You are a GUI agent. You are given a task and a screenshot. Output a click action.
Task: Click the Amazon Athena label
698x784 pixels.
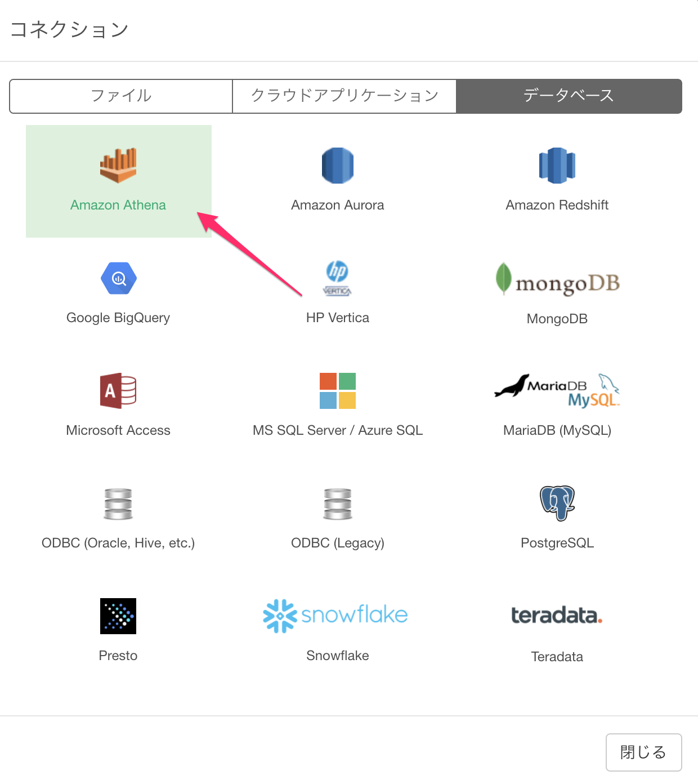118,205
